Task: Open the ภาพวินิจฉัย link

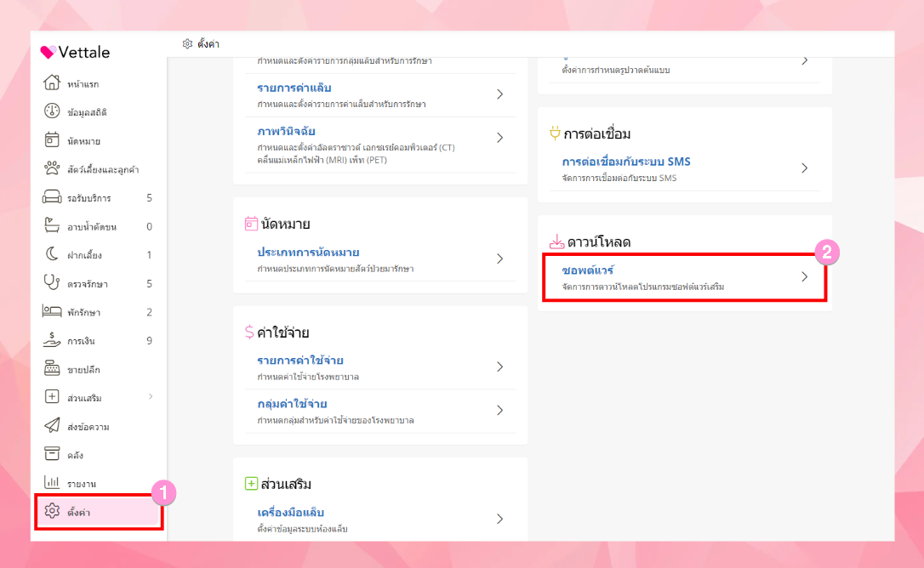Action: [287, 131]
